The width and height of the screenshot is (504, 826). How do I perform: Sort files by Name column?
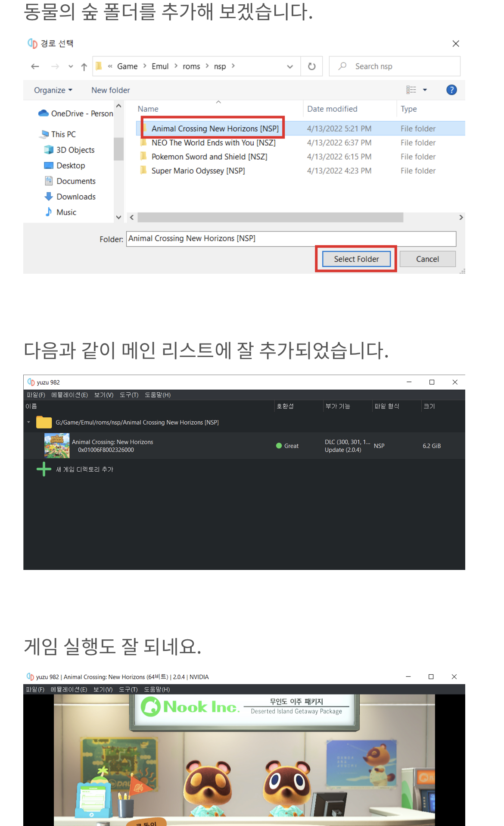pos(148,109)
